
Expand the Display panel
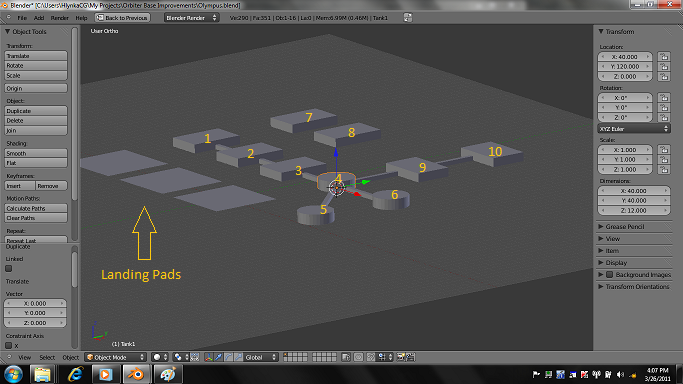point(601,263)
